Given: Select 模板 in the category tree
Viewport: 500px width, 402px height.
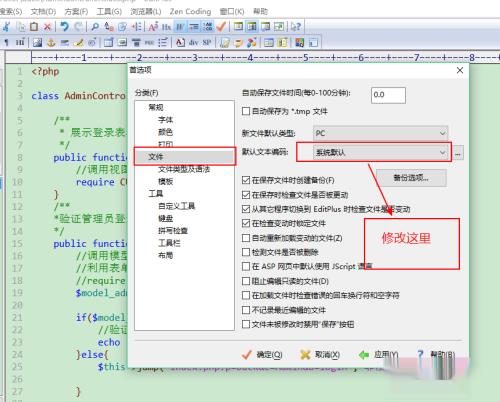Looking at the screenshot, I should coord(166,181).
